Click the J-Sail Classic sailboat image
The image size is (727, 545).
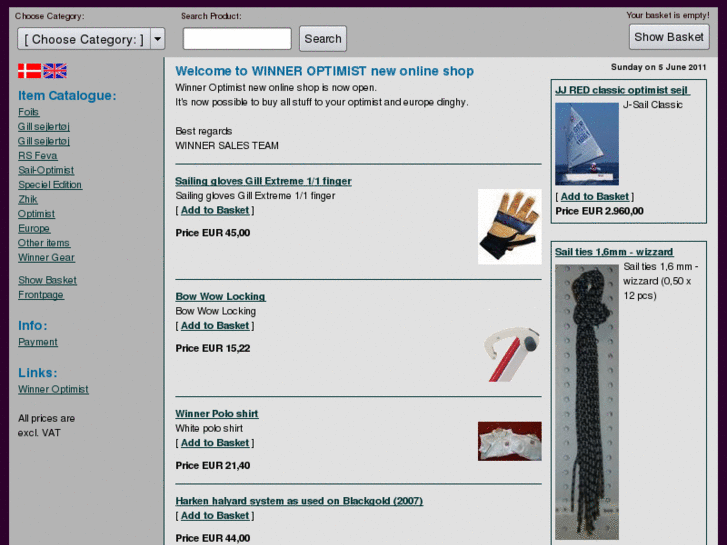(x=587, y=144)
